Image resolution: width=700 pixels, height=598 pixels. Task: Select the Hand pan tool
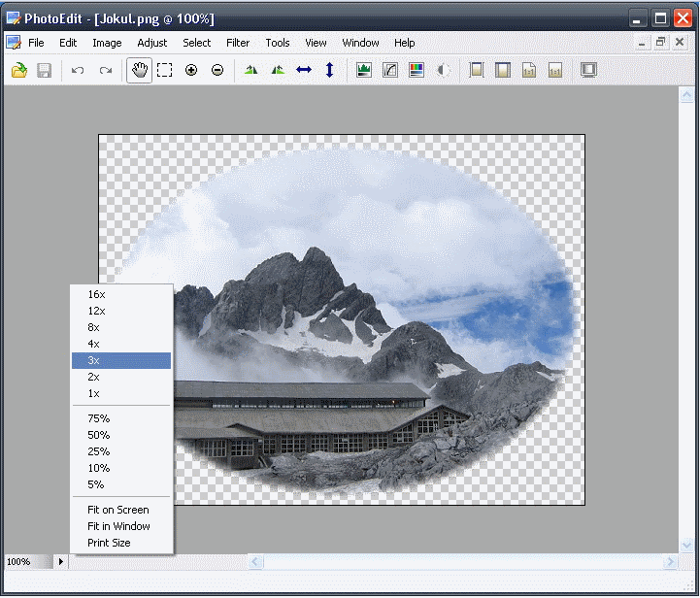(139, 70)
